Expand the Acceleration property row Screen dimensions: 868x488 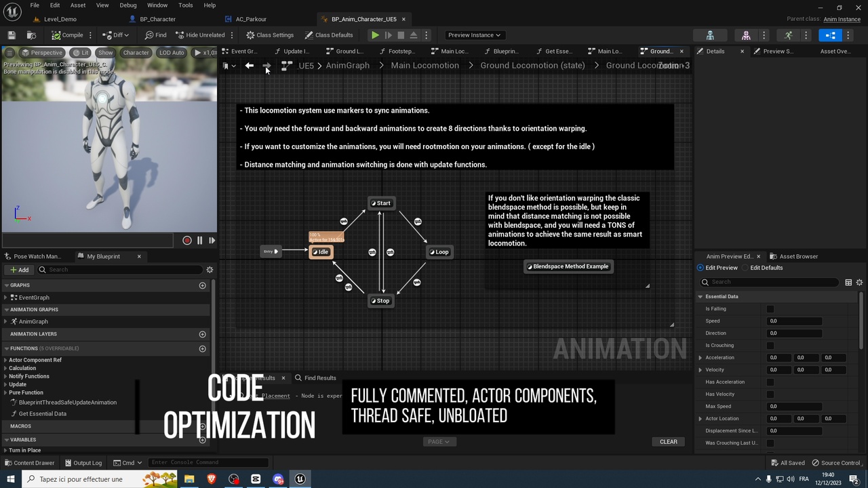pyautogui.click(x=701, y=358)
